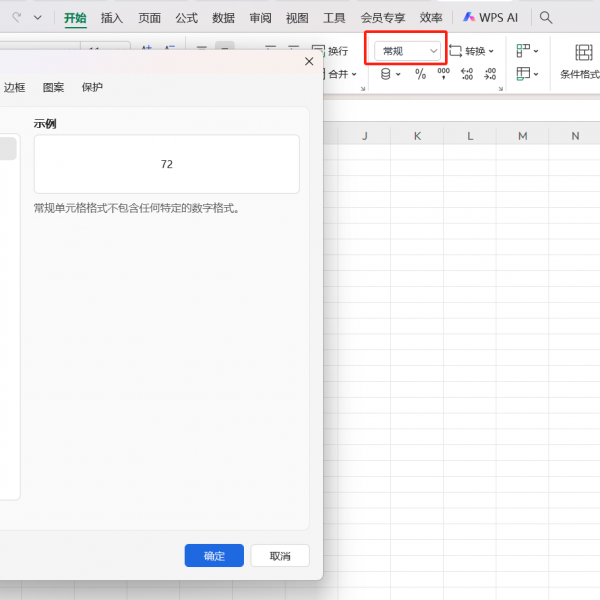Screen dimensions: 600x600
Task: Select column K header
Action: coord(417,136)
